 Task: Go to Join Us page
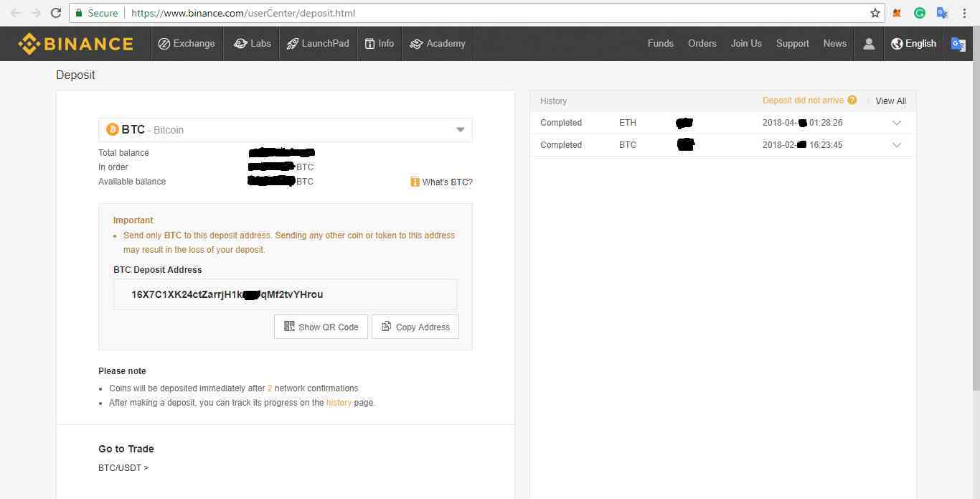746,44
